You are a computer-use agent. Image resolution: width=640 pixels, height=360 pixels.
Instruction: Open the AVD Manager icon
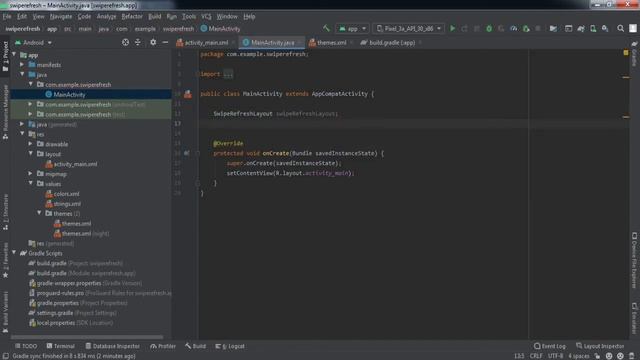[593, 29]
